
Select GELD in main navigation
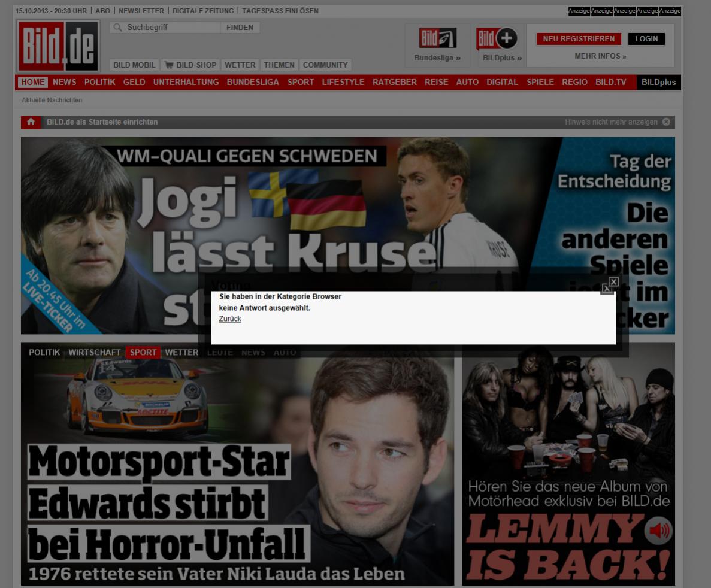point(134,82)
